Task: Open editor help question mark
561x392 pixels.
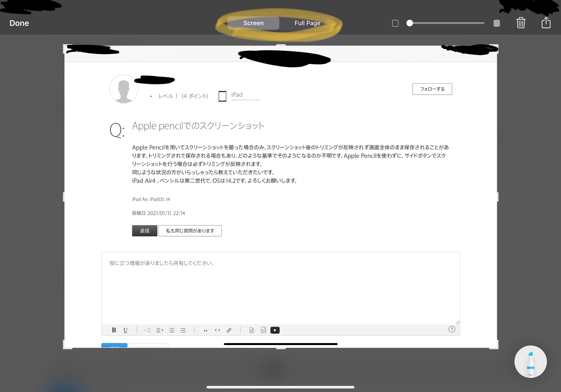Action: [x=452, y=329]
